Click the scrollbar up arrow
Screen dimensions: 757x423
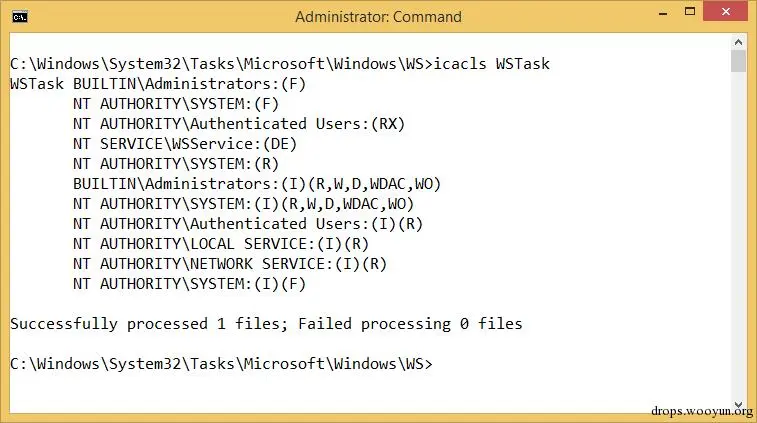click(x=738, y=42)
